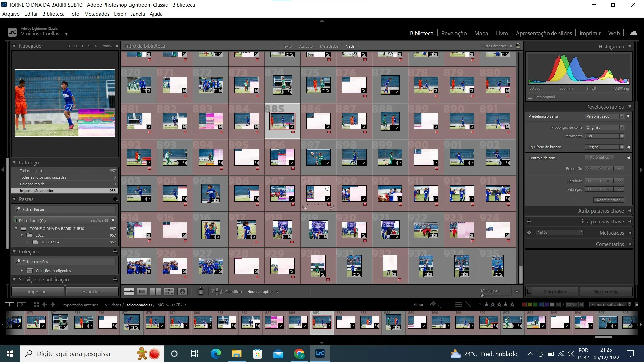Open the Equilíbrio de branco dropdown
The height and width of the screenshot is (362, 644).
click(x=605, y=147)
